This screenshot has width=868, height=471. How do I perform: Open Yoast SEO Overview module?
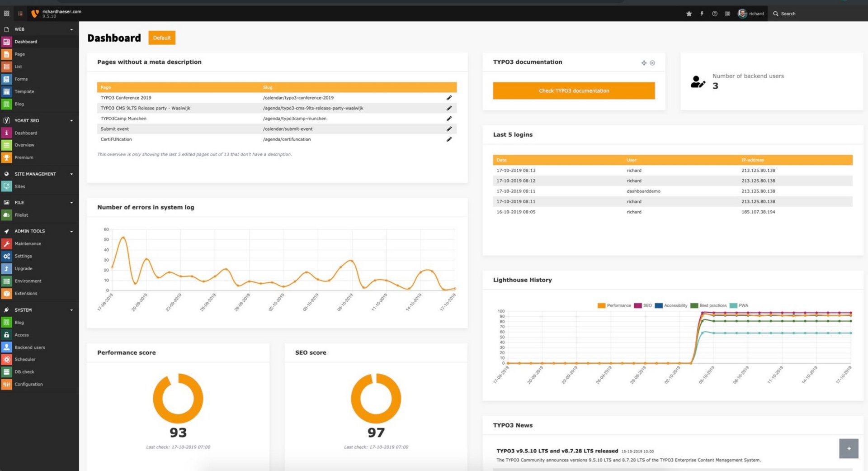(39, 145)
